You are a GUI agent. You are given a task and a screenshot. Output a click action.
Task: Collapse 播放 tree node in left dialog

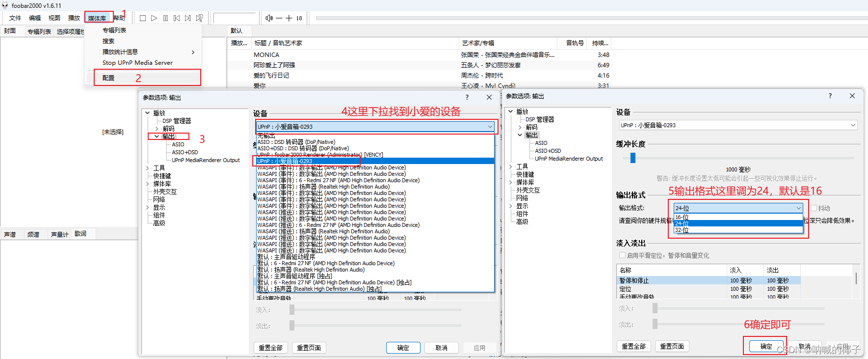[147, 113]
